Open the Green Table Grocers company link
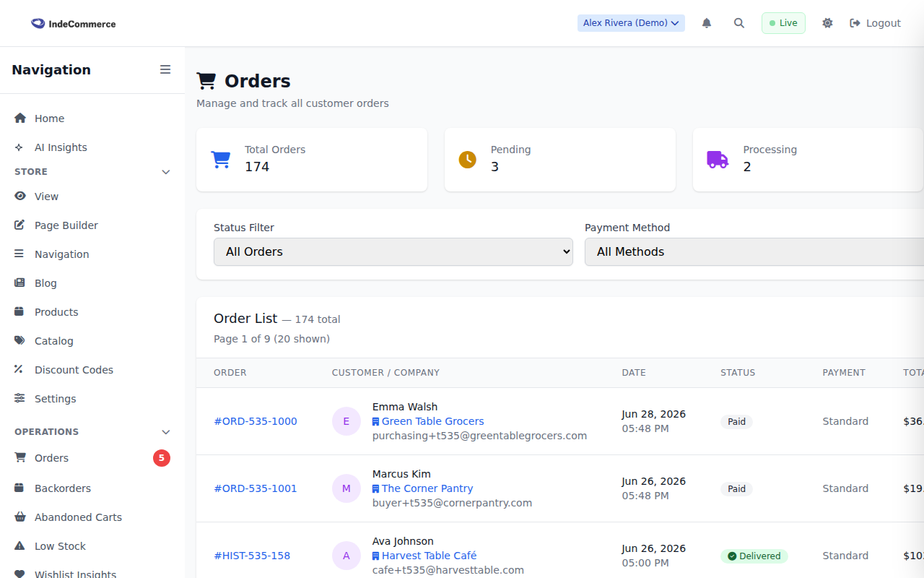This screenshot has width=924, height=578. click(x=432, y=421)
